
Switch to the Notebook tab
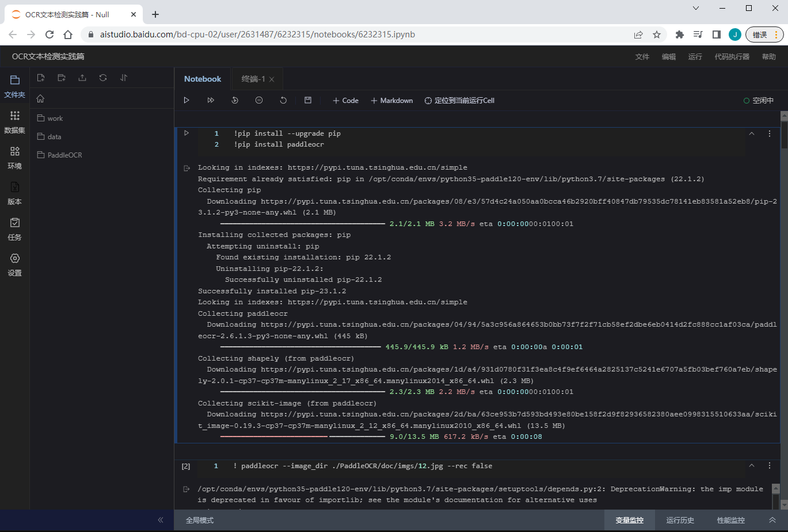tap(203, 79)
